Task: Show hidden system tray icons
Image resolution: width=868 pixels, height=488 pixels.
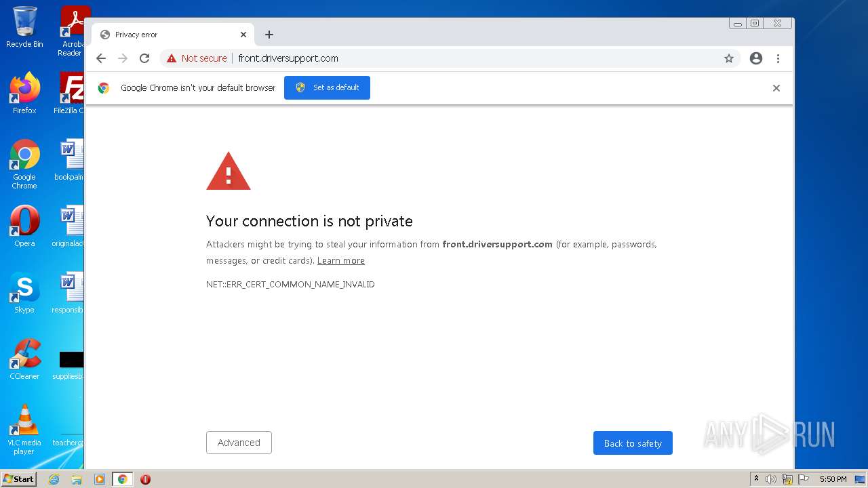Action: pos(756,479)
